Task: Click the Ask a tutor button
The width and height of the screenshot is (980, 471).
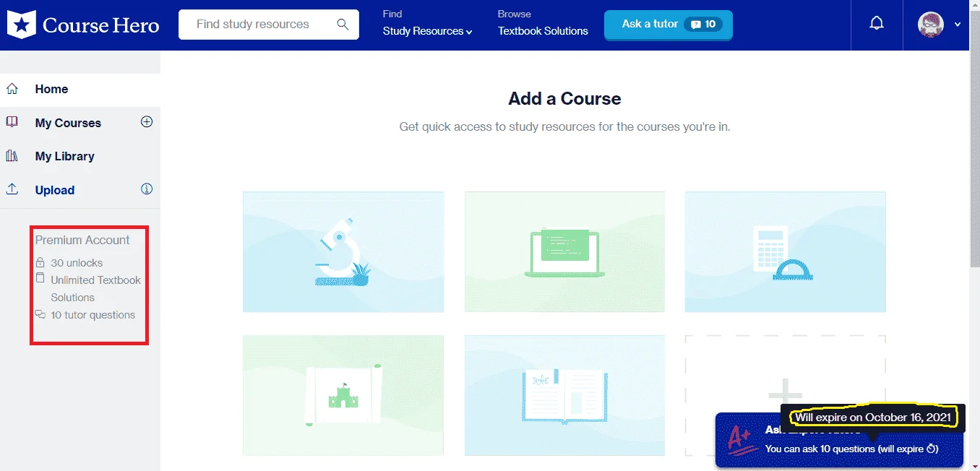Action: 669,25
